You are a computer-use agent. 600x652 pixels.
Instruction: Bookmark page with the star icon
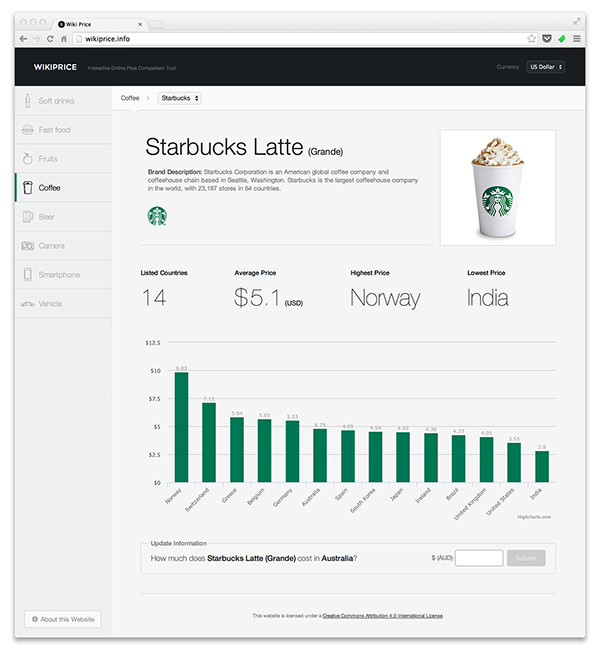(x=531, y=39)
